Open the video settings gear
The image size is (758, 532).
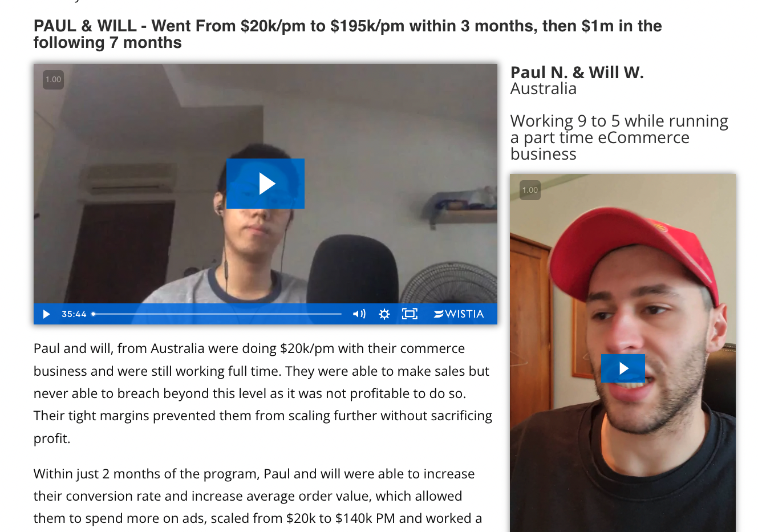pos(384,314)
